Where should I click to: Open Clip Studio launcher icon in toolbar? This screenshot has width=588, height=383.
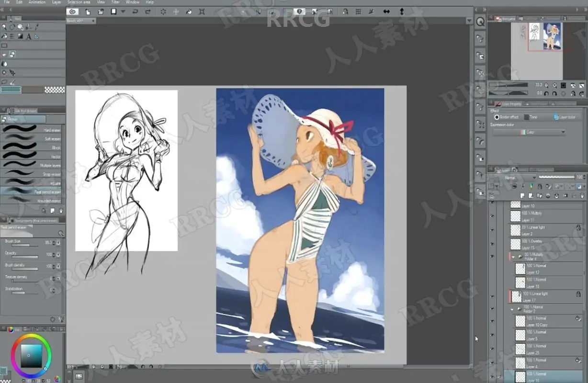[x=72, y=11]
